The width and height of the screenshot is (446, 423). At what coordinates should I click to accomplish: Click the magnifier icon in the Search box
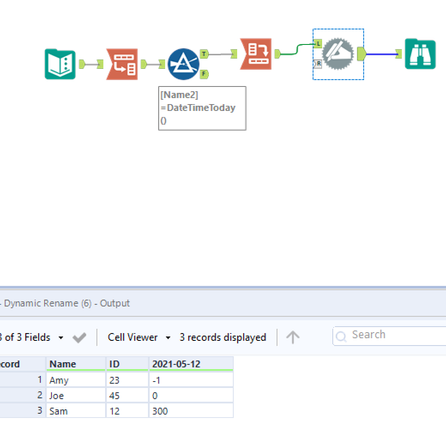pos(341,337)
